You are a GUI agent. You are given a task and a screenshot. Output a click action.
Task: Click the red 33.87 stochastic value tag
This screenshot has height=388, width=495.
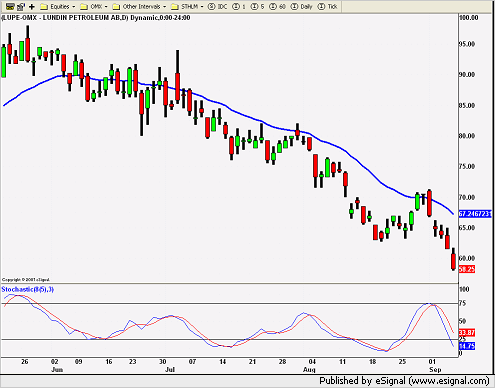467,333
